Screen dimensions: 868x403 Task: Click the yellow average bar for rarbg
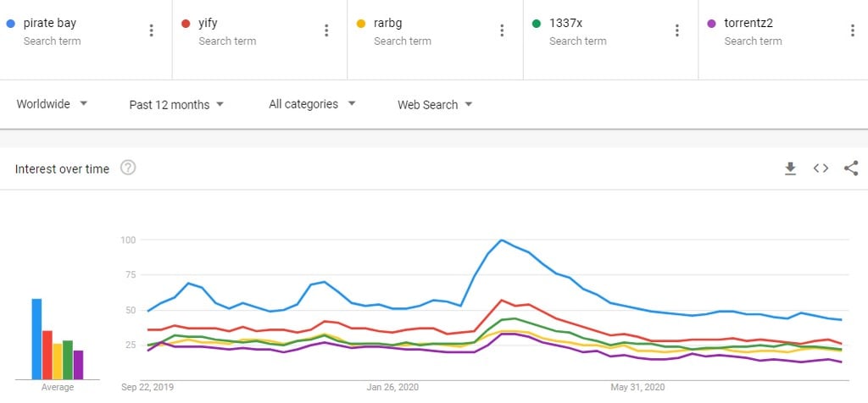click(58, 362)
